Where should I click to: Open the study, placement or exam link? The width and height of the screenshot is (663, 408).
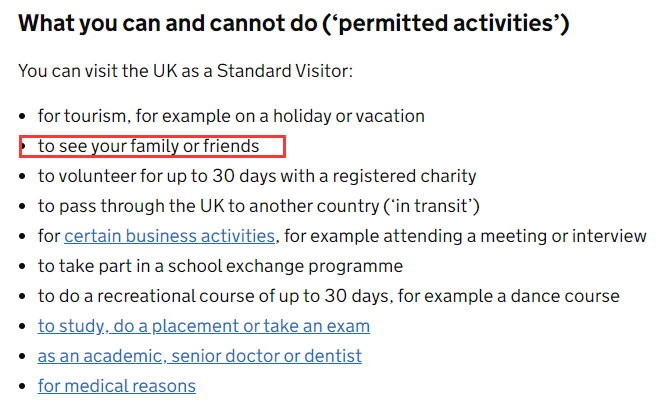[204, 326]
